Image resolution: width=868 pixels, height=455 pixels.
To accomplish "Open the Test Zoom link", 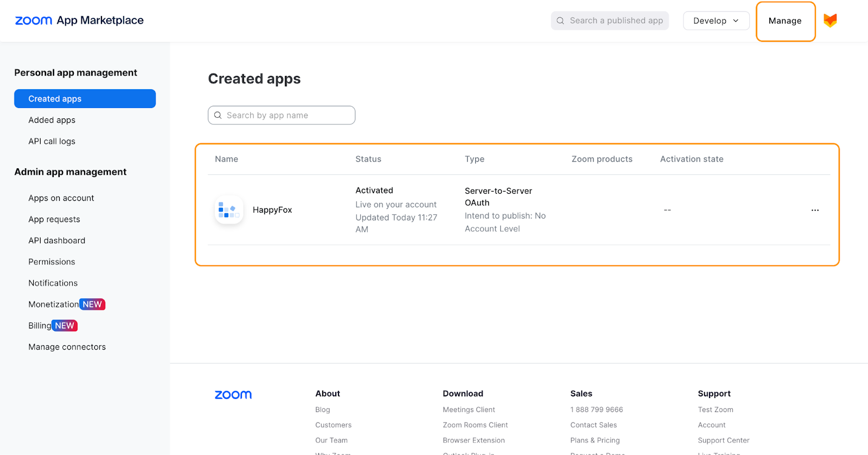I will pos(716,410).
